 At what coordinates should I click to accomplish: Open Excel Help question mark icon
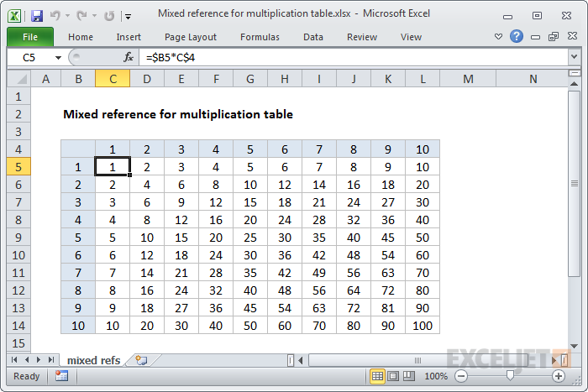point(517,36)
